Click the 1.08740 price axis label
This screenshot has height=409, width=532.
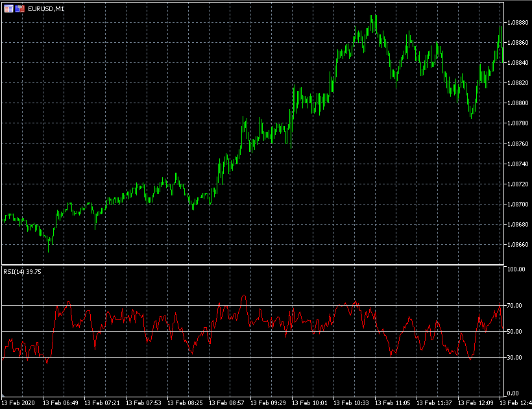click(x=518, y=164)
